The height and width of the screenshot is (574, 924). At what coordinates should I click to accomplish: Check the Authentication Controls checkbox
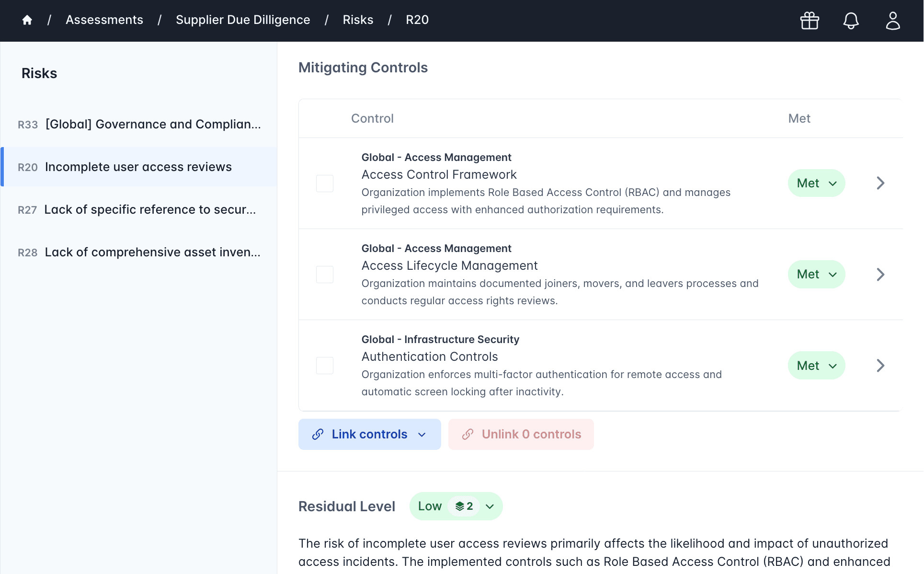(x=325, y=366)
